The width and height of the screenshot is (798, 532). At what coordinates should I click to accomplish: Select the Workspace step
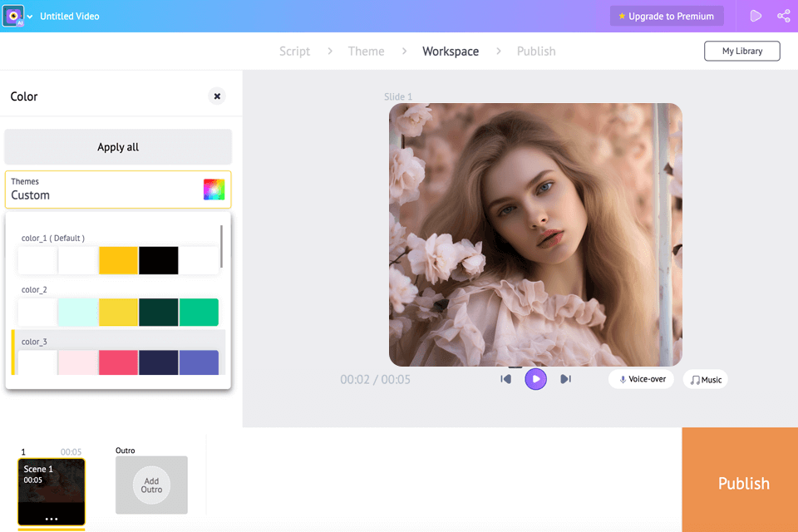click(x=451, y=51)
